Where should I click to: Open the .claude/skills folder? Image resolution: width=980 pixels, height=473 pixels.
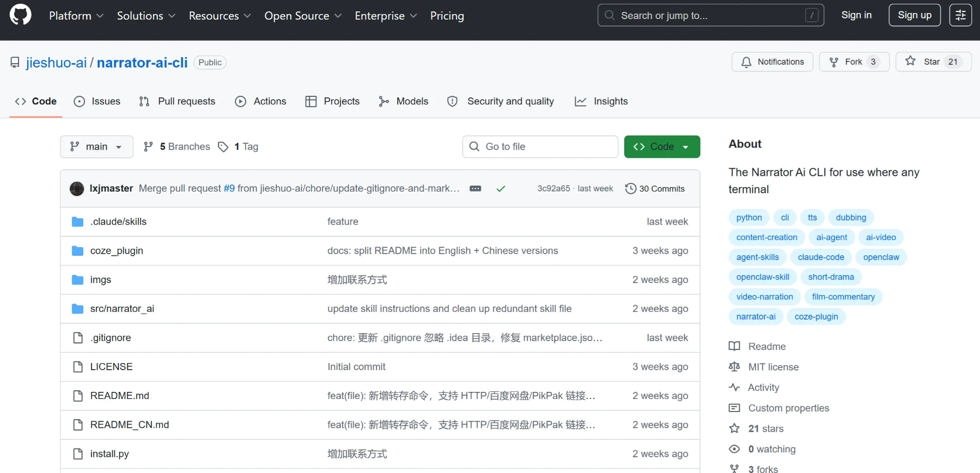pos(118,222)
